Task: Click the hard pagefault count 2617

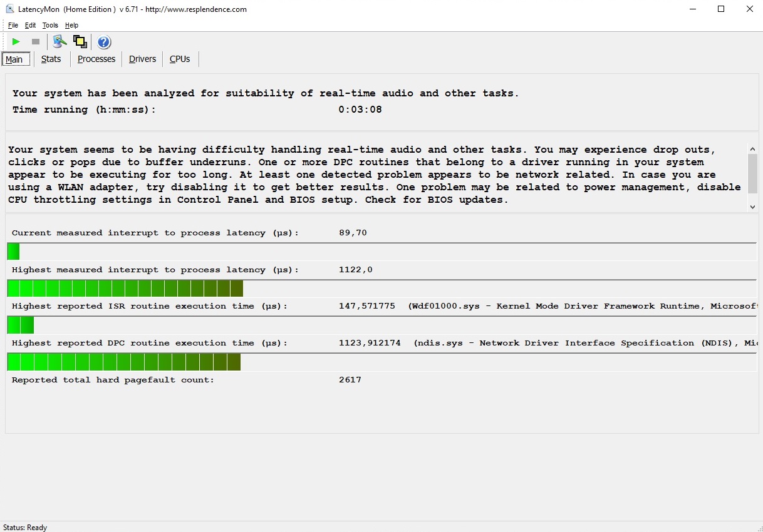Action: 350,380
